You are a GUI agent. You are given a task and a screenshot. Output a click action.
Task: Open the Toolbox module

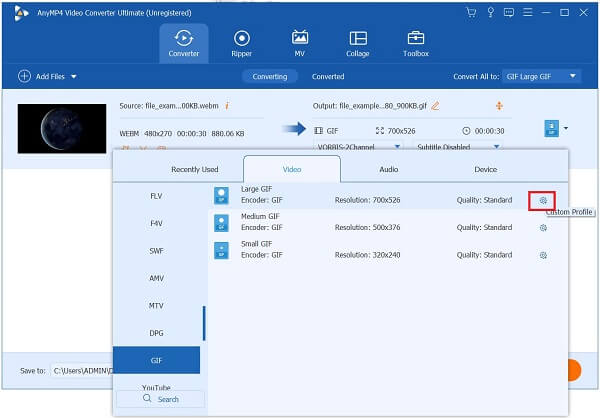coord(416,44)
